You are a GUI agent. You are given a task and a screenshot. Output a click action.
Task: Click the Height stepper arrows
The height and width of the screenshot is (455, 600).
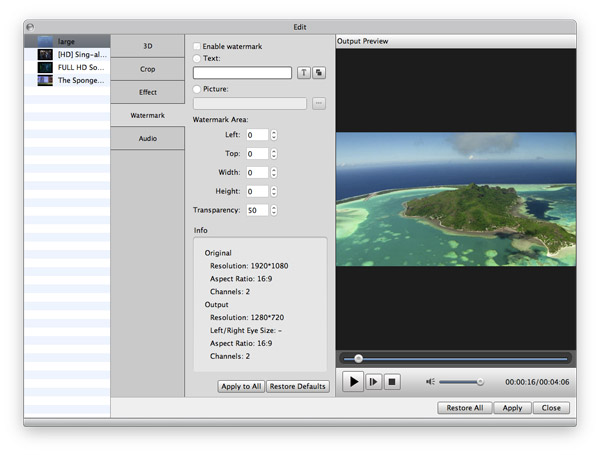coord(274,192)
